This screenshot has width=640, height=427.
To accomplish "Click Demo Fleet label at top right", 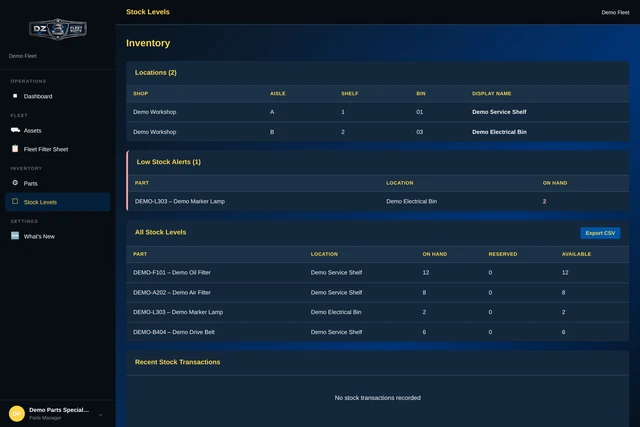I will [x=615, y=13].
